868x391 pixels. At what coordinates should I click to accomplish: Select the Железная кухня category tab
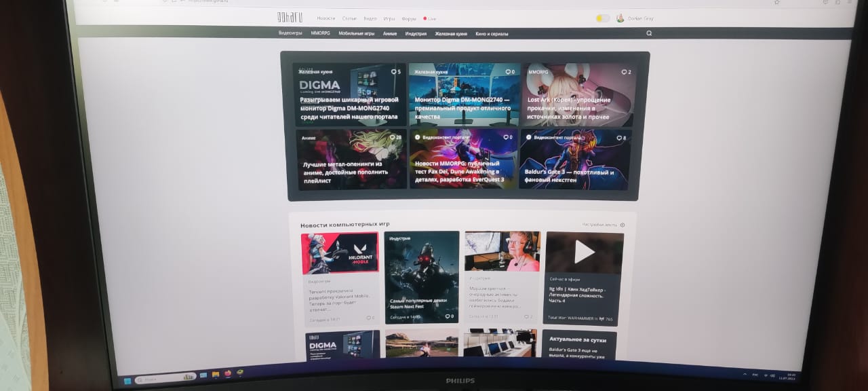tap(450, 33)
